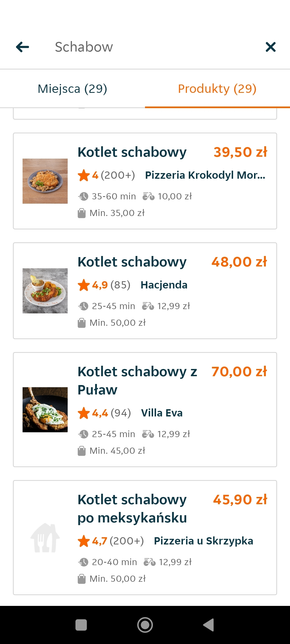Screen dimensions: 290x644
Task: Tap the delivery scooter icon for Pizzeria Krokodyl
Action: (x=148, y=196)
